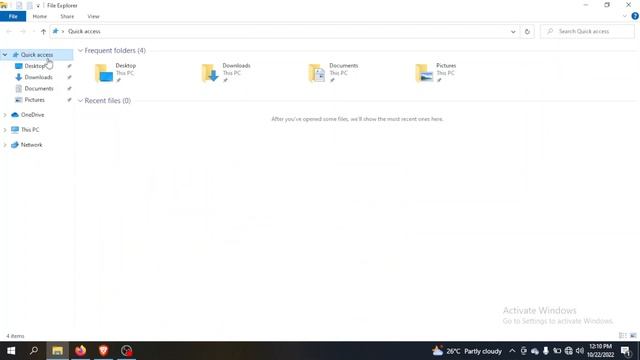Go forward using the forward arrow
Viewport: 640px width, 360px height.
(23, 31)
